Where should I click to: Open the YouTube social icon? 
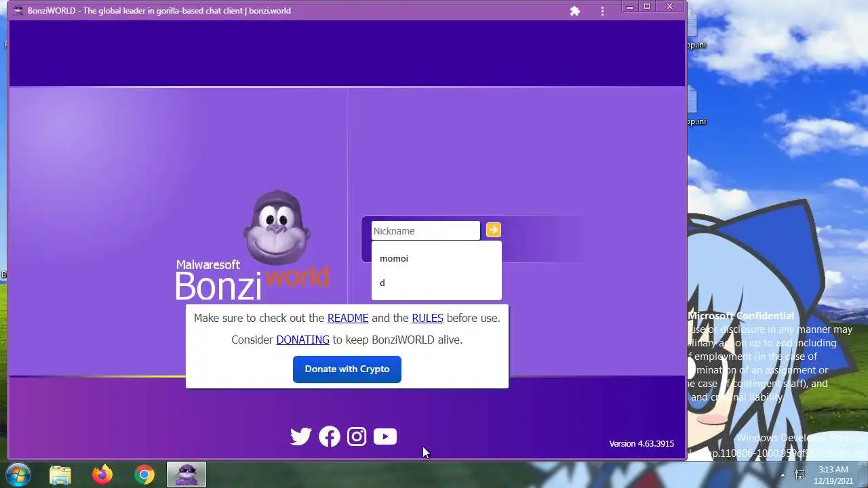click(385, 436)
